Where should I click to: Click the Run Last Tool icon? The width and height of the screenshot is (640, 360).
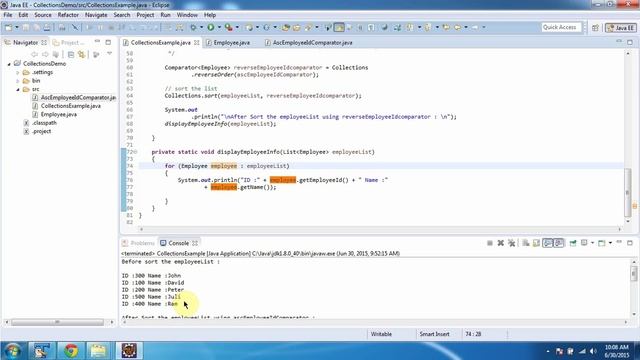click(229, 27)
